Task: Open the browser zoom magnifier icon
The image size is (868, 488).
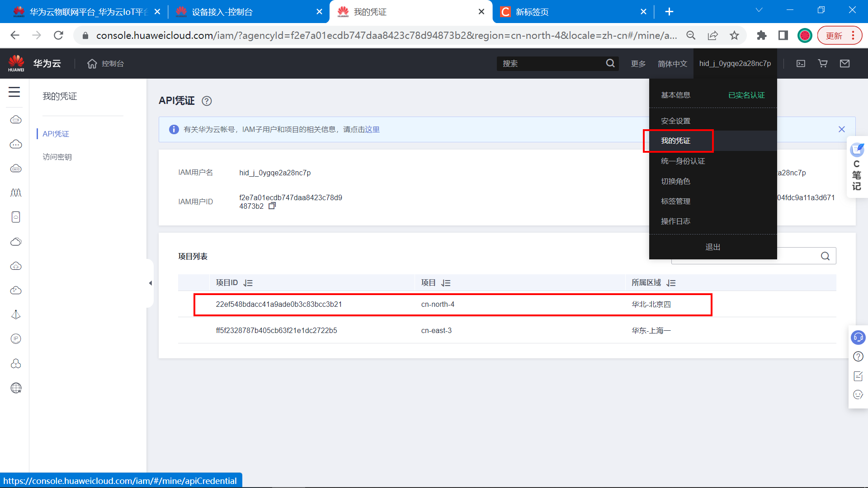Action: point(691,35)
